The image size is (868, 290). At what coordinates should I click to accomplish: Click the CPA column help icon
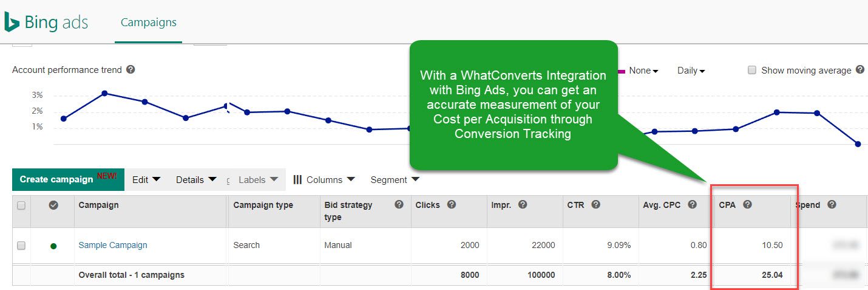[x=748, y=205]
